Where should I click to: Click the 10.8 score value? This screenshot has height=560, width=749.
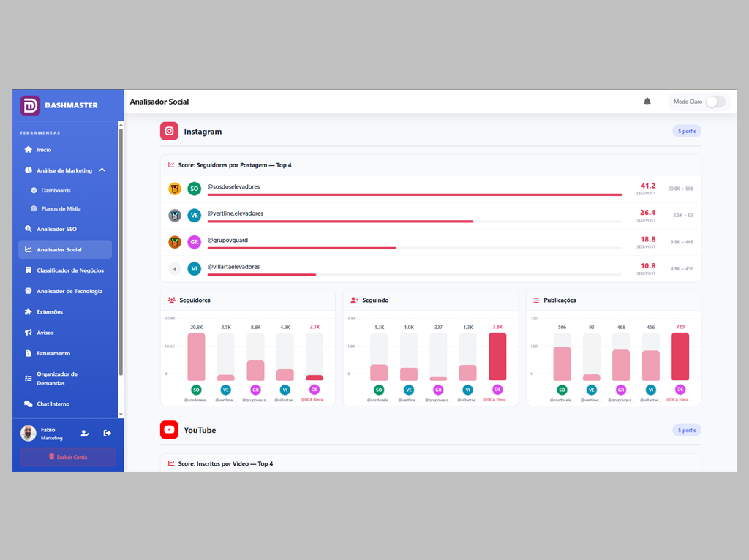click(x=648, y=266)
